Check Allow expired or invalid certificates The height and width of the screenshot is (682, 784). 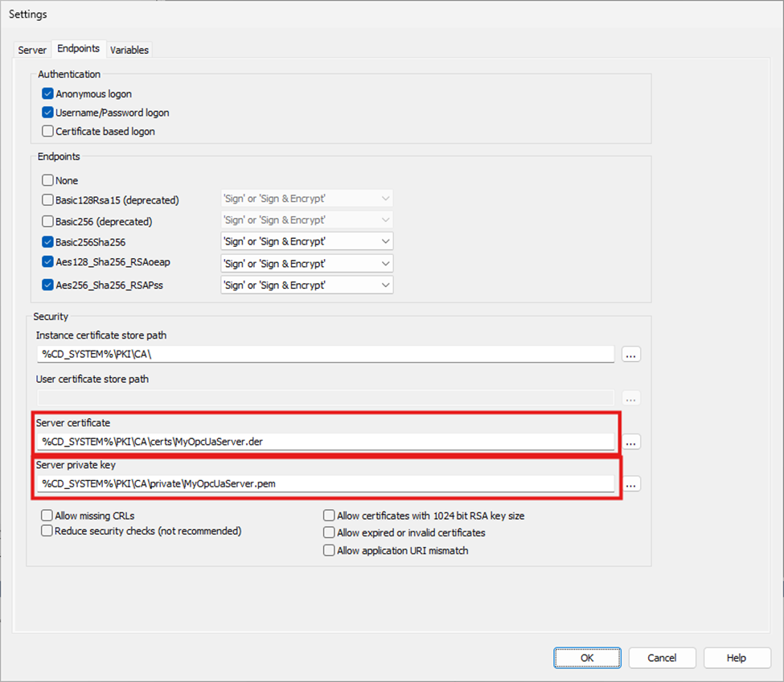(x=329, y=532)
